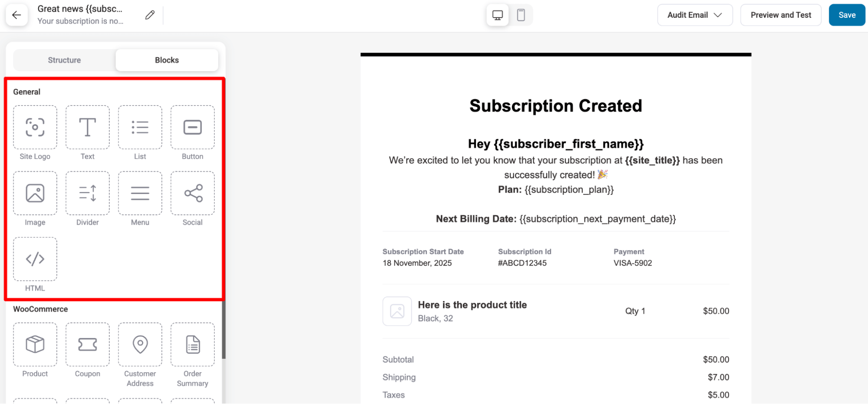Click the Save button
This screenshot has width=868, height=404.
[846, 15]
